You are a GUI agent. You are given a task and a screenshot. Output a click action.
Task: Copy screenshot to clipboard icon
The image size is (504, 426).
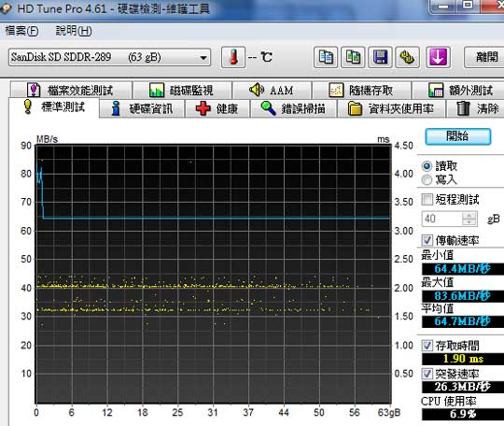click(353, 57)
